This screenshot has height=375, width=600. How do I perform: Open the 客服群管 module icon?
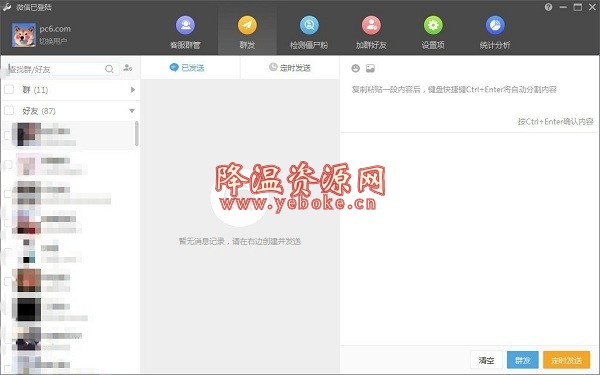pyautogui.click(x=186, y=25)
